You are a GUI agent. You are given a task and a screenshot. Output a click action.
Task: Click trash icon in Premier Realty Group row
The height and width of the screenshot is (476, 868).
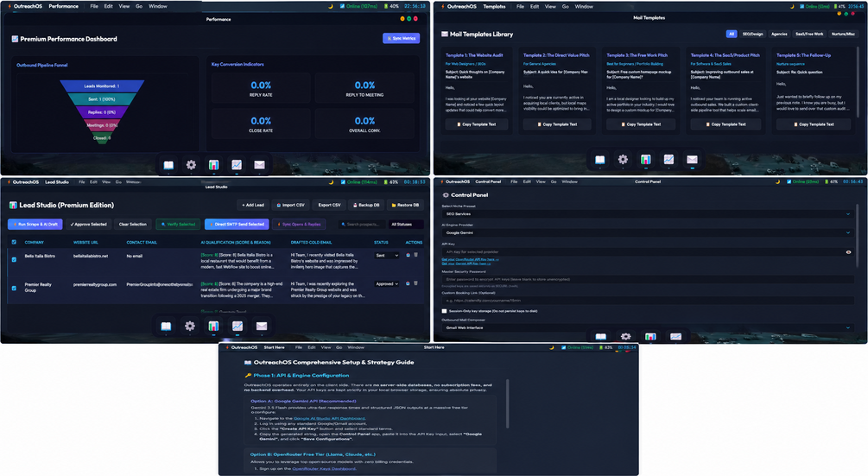tap(415, 283)
